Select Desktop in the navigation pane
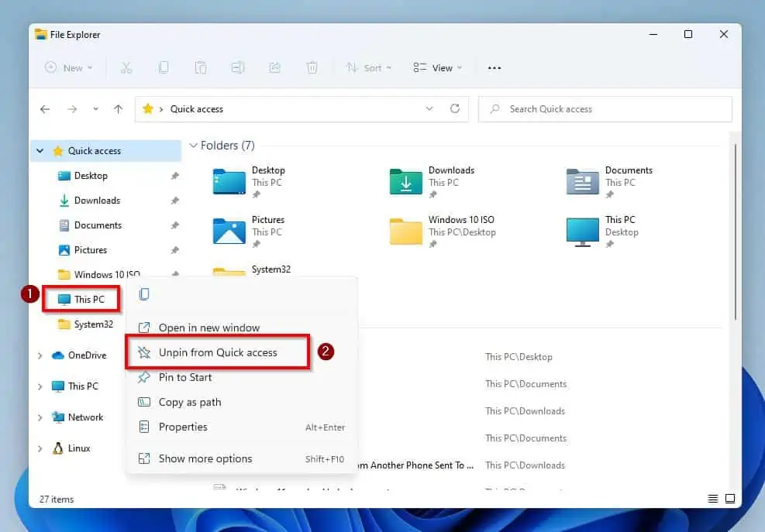The height and width of the screenshot is (532, 765). pos(91,176)
